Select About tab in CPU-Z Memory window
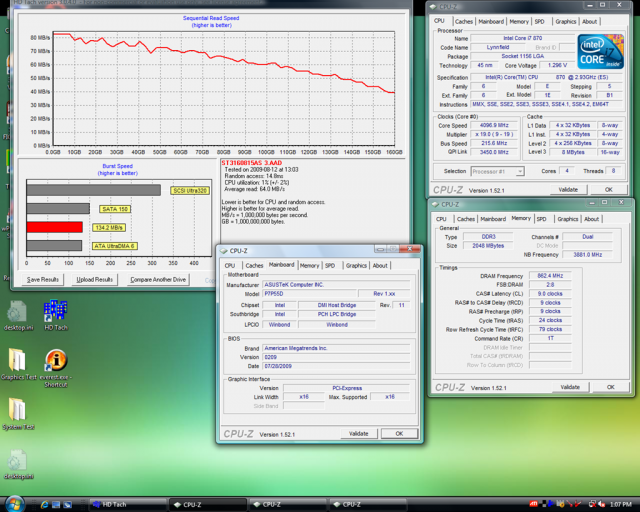This screenshot has height=512, width=640. click(591, 219)
